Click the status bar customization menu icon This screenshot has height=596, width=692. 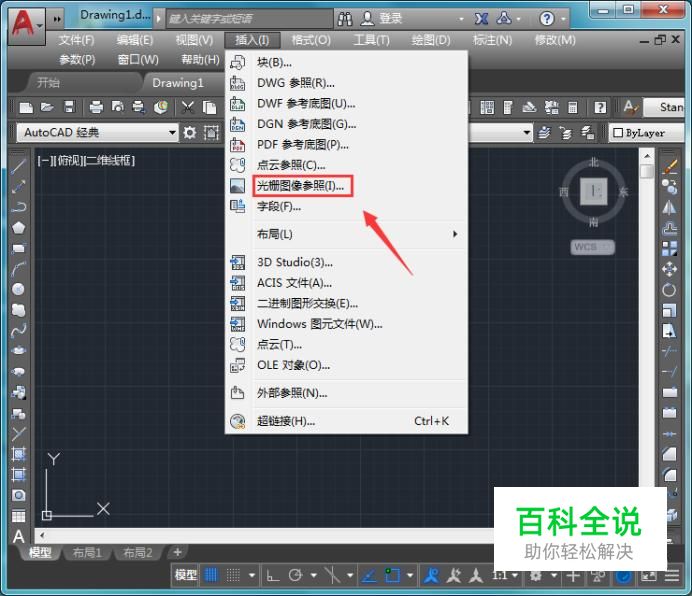tap(672, 576)
